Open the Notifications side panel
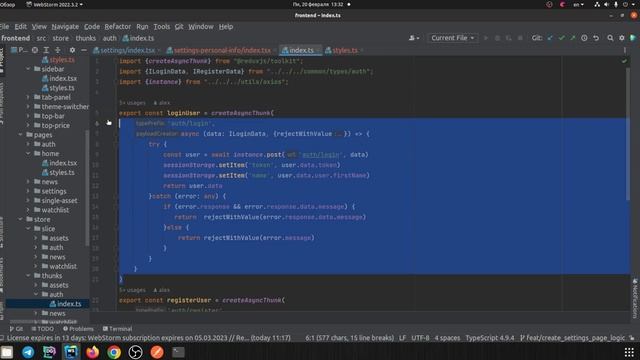640x360 pixels. tap(635, 298)
